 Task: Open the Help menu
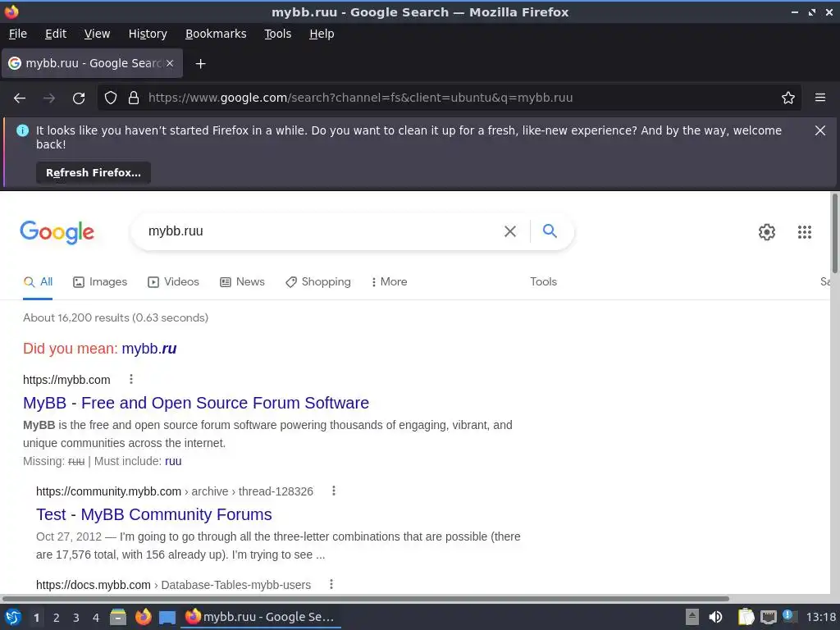[322, 34]
